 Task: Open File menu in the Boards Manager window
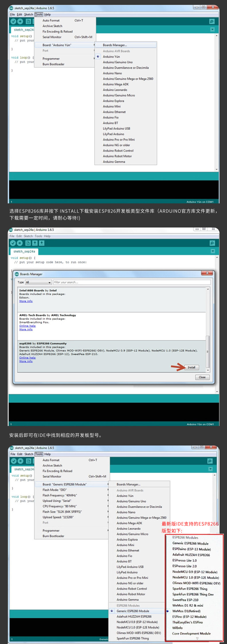[x=12, y=236]
